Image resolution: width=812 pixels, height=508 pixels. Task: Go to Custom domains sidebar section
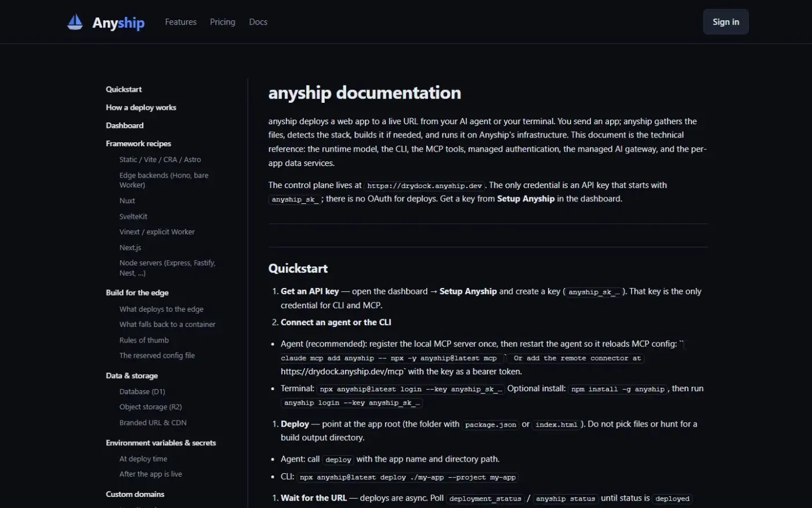pyautogui.click(x=135, y=494)
